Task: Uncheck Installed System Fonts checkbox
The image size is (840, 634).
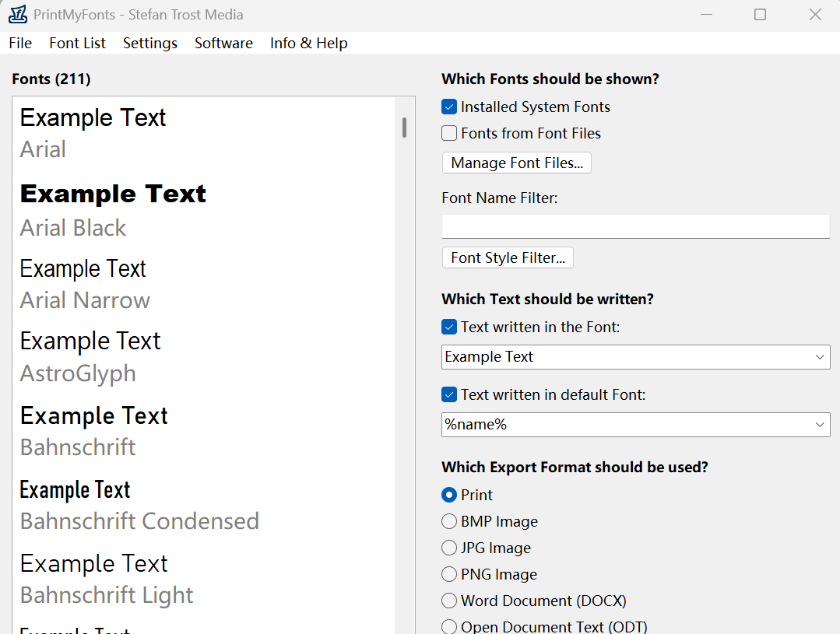Action: [x=449, y=107]
